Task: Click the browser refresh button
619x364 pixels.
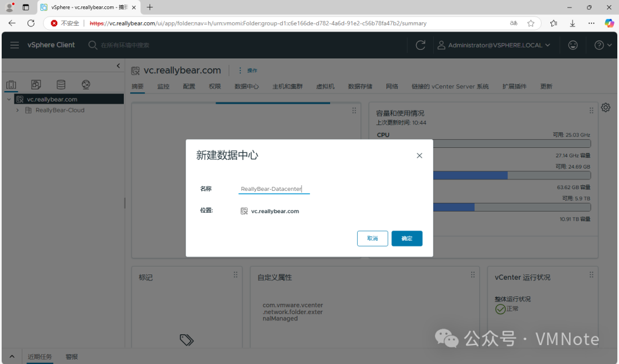Action: [x=31, y=24]
